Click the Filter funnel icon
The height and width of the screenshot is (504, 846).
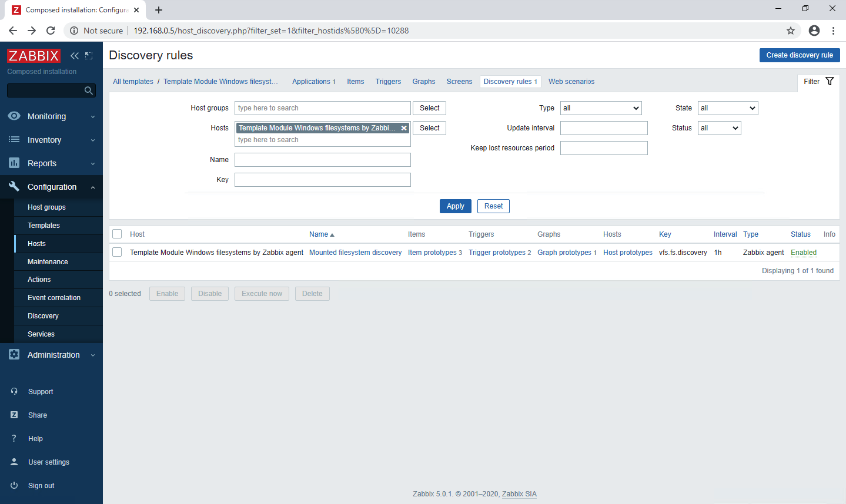(x=830, y=81)
